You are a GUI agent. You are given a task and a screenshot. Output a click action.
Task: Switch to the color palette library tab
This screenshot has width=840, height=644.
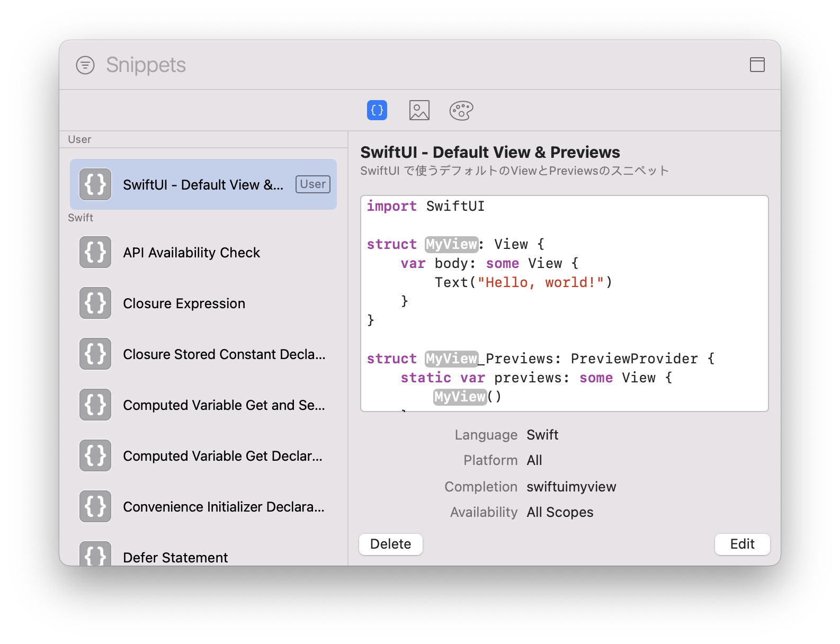click(461, 110)
